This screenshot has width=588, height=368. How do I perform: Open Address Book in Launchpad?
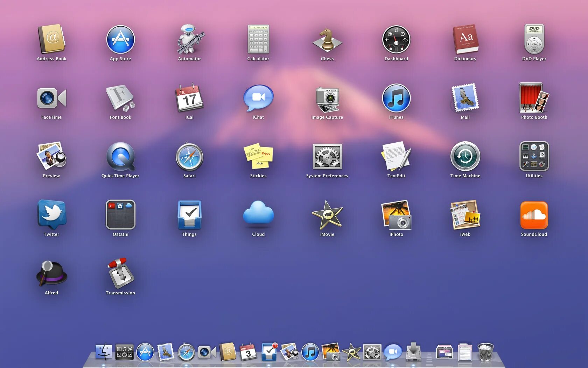pyautogui.click(x=51, y=39)
